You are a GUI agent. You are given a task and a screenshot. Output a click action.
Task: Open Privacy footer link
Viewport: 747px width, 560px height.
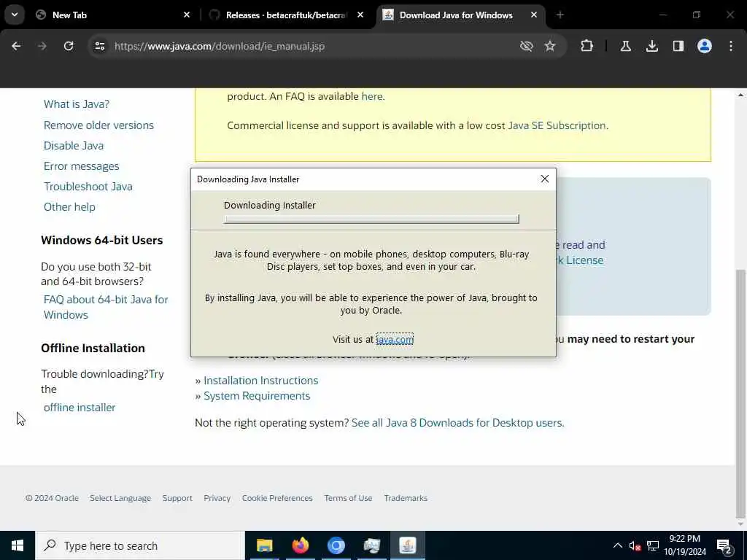217,498
